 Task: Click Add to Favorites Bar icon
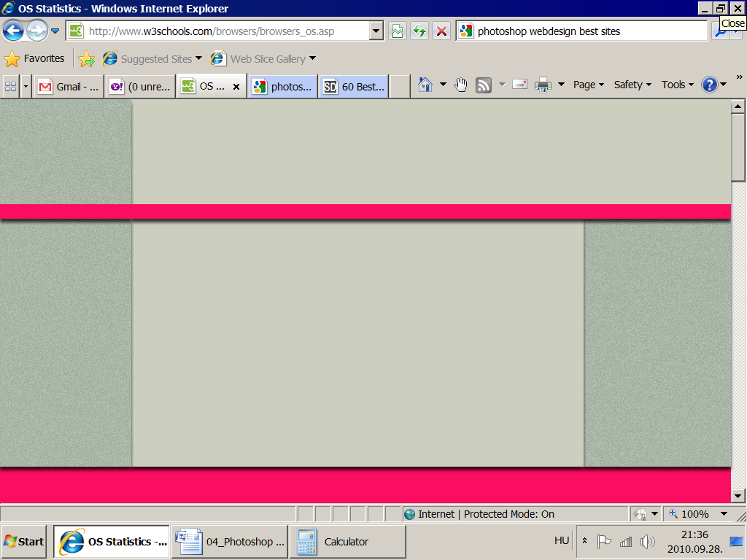tap(87, 58)
